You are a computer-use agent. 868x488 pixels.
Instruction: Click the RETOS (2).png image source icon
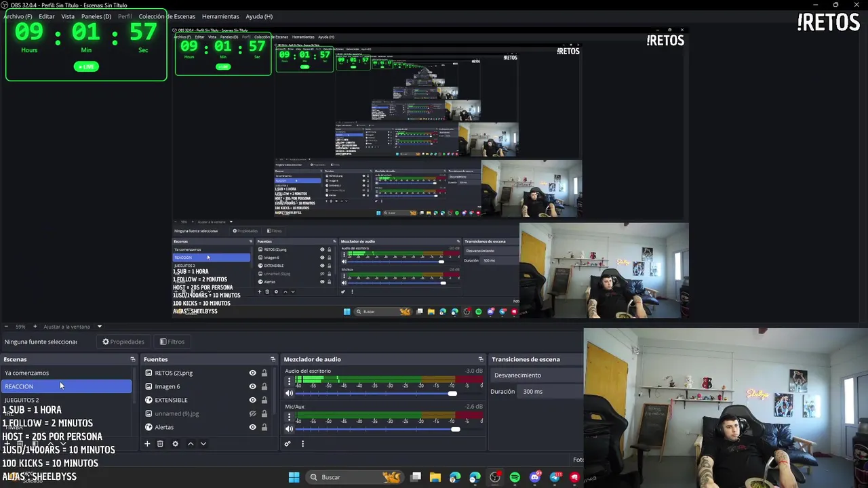pyautogui.click(x=149, y=373)
